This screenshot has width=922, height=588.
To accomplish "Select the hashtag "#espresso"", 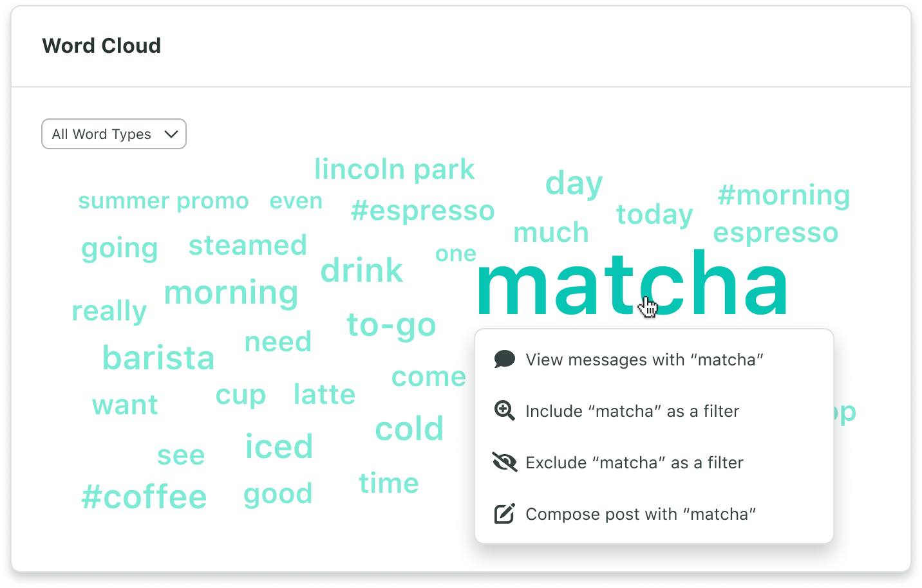I will tap(423, 211).
